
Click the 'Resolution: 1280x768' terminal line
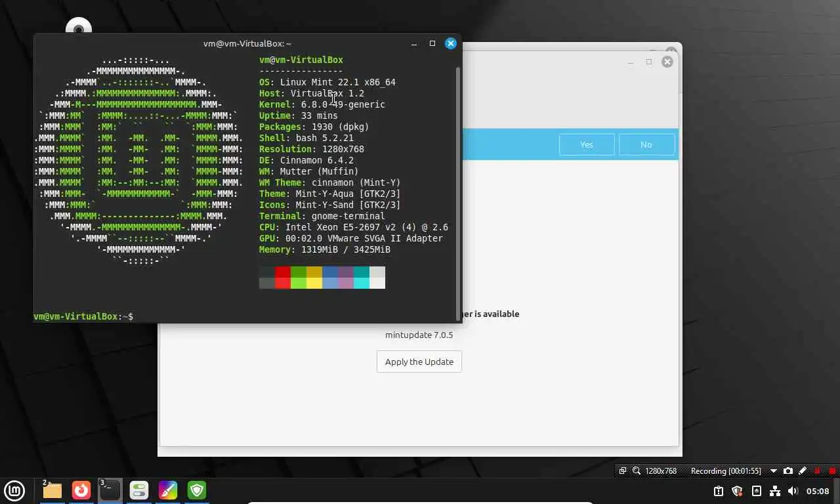click(x=312, y=149)
